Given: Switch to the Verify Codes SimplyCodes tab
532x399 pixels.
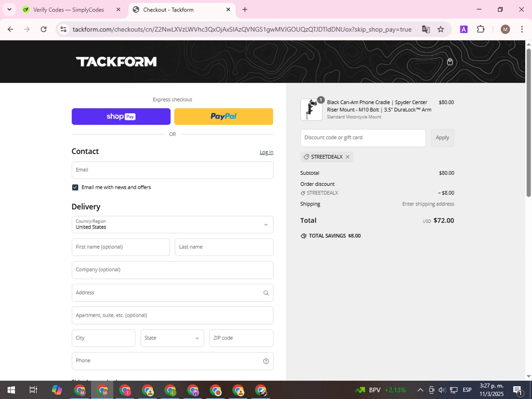Looking at the screenshot, I should pyautogui.click(x=68, y=10).
